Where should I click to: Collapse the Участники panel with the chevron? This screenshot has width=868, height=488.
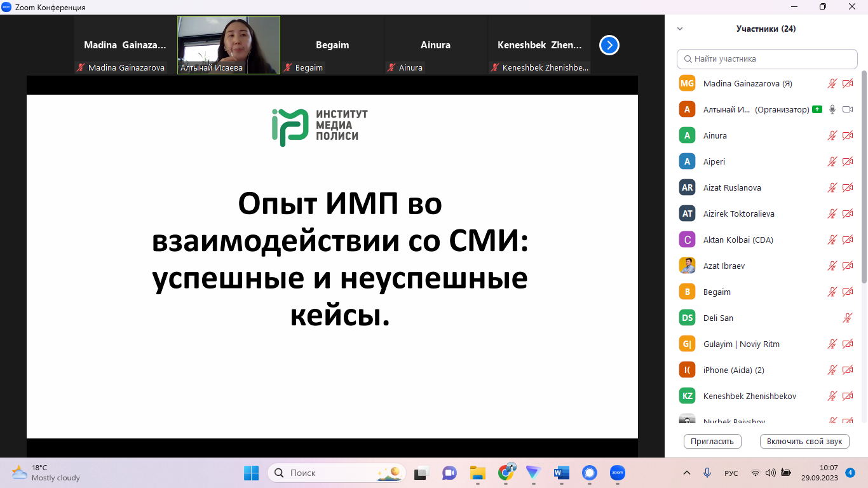pos(680,29)
